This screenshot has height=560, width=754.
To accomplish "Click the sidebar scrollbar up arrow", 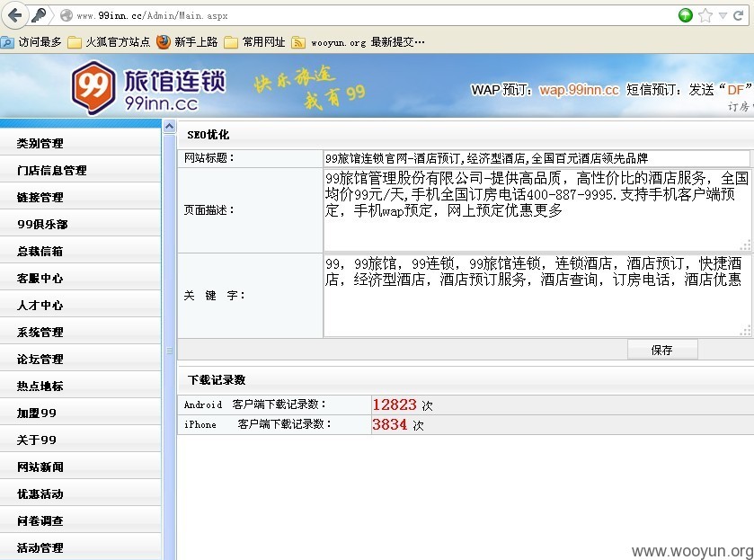I will tap(169, 127).
